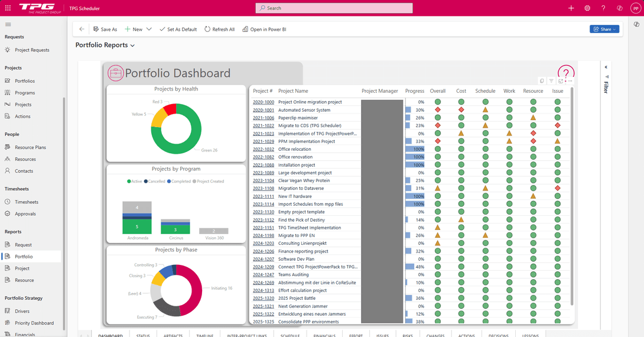Click the focus mode icon above the table
This screenshot has height=337, width=644.
click(x=561, y=81)
